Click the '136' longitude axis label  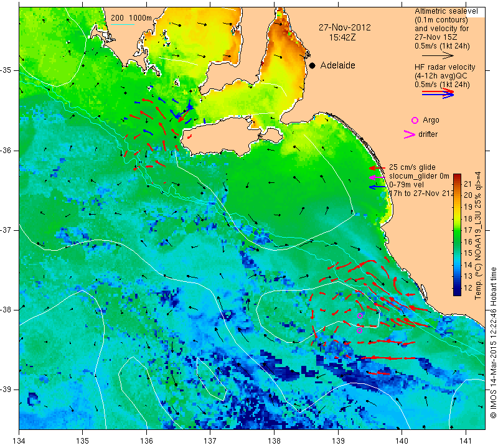(146, 441)
